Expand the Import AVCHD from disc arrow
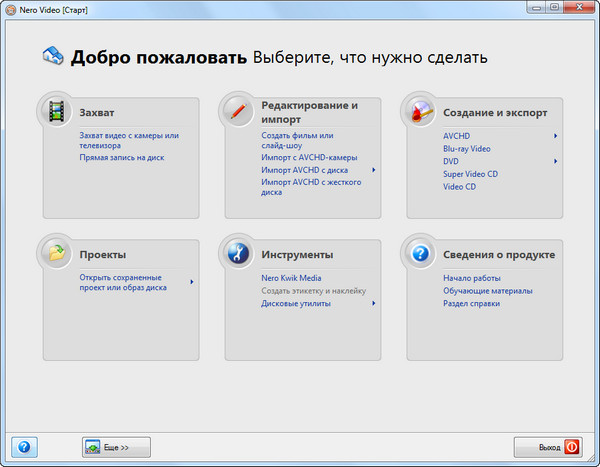This screenshot has width=600, height=467. point(373,170)
